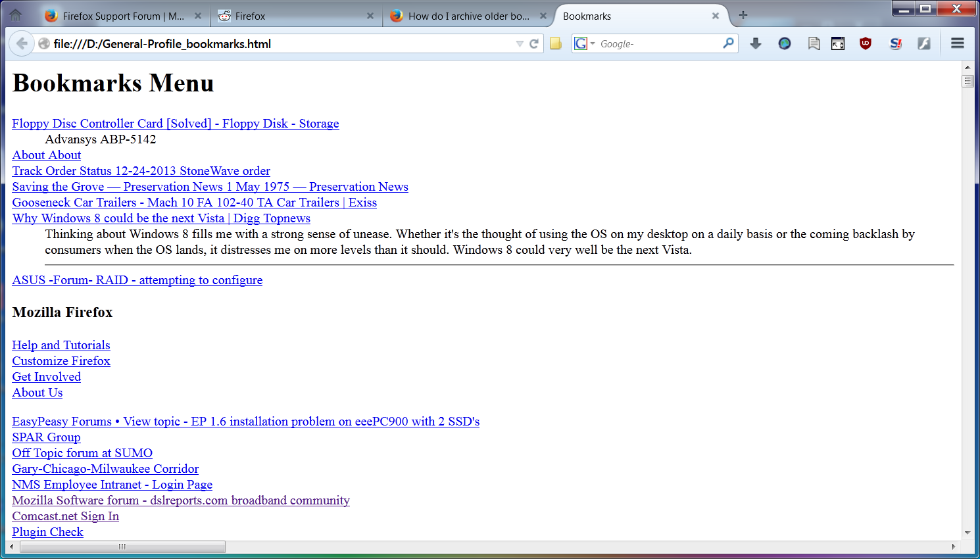Click the vertical scrollbar up arrow
980x559 pixels.
968,67
